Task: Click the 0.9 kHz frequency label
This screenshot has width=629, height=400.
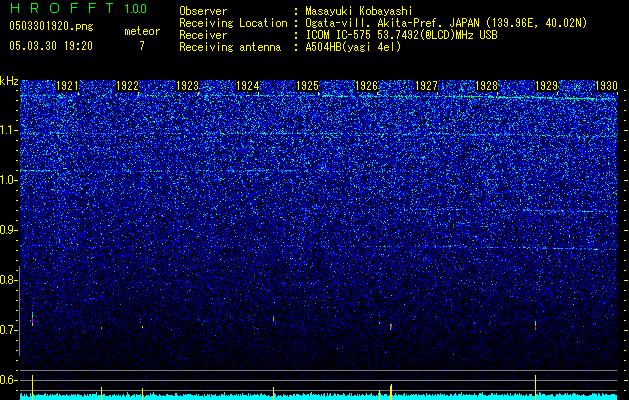Action: [9, 230]
